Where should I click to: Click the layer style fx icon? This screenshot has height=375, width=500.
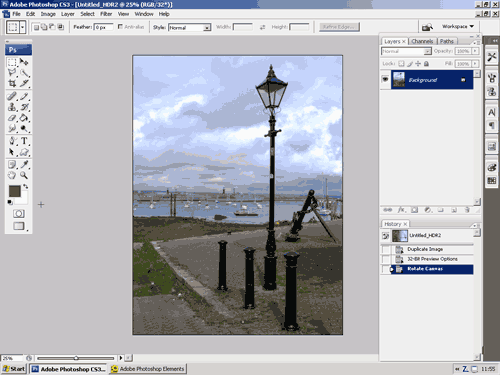click(401, 210)
